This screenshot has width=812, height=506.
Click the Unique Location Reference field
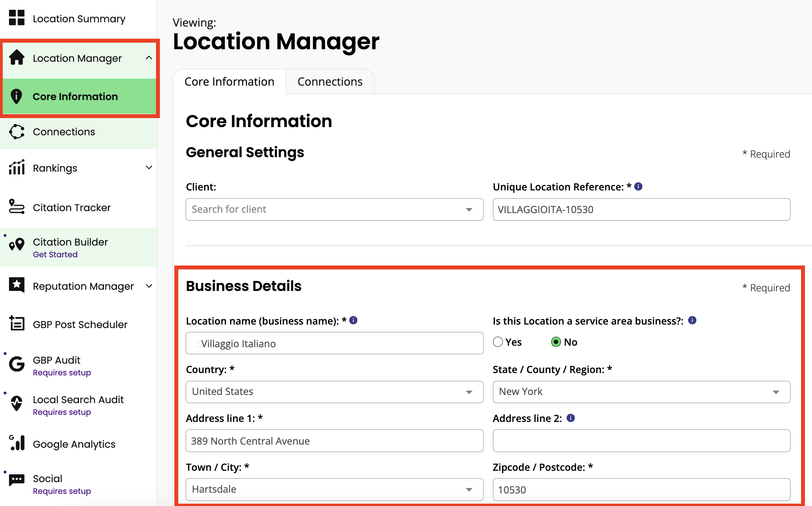pyautogui.click(x=642, y=210)
